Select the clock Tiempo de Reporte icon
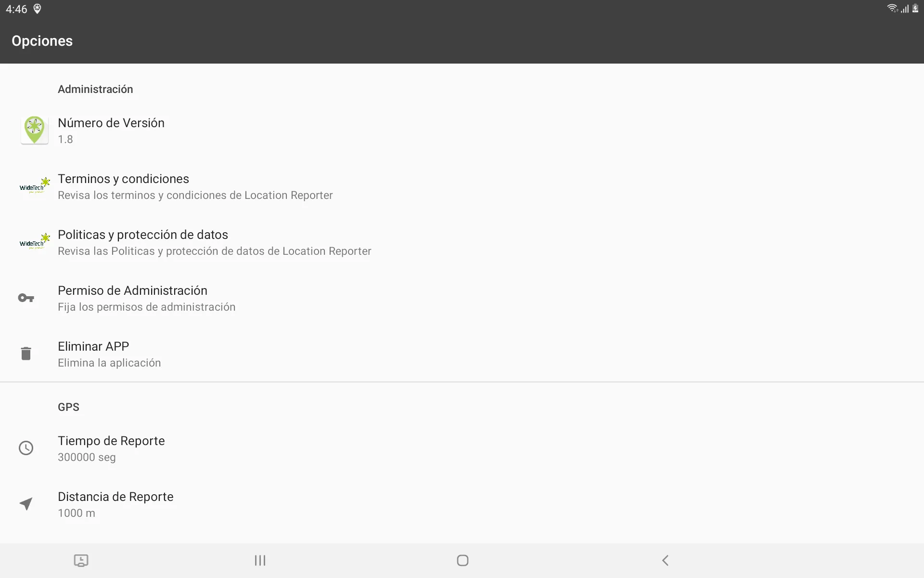The height and width of the screenshot is (578, 924). pyautogui.click(x=26, y=447)
